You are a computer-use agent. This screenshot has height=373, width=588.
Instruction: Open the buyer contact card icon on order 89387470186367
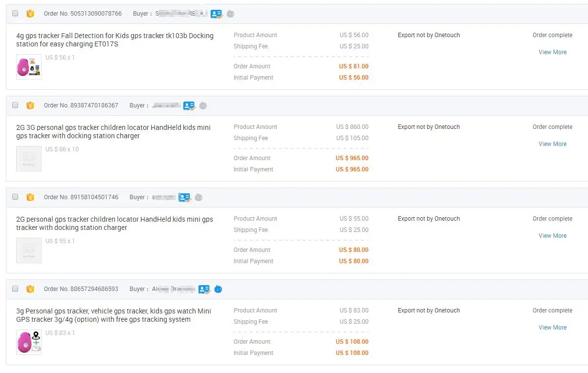(189, 105)
